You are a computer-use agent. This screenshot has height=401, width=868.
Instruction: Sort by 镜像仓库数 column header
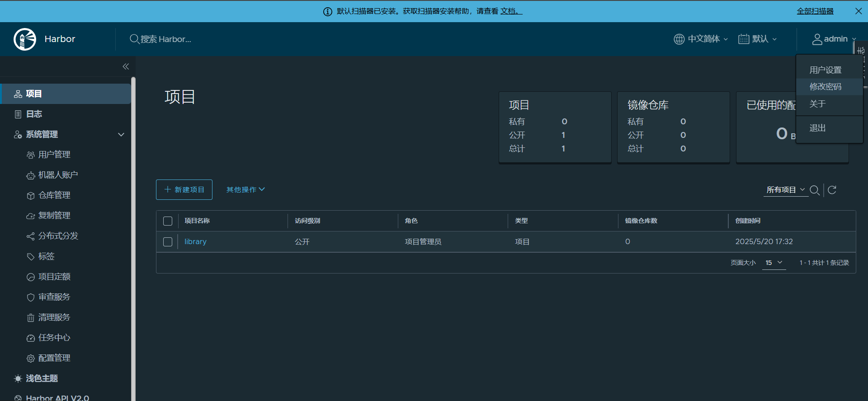pos(641,221)
